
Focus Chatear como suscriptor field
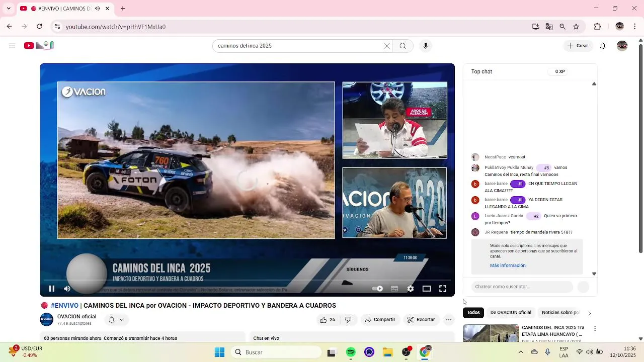[x=522, y=287]
